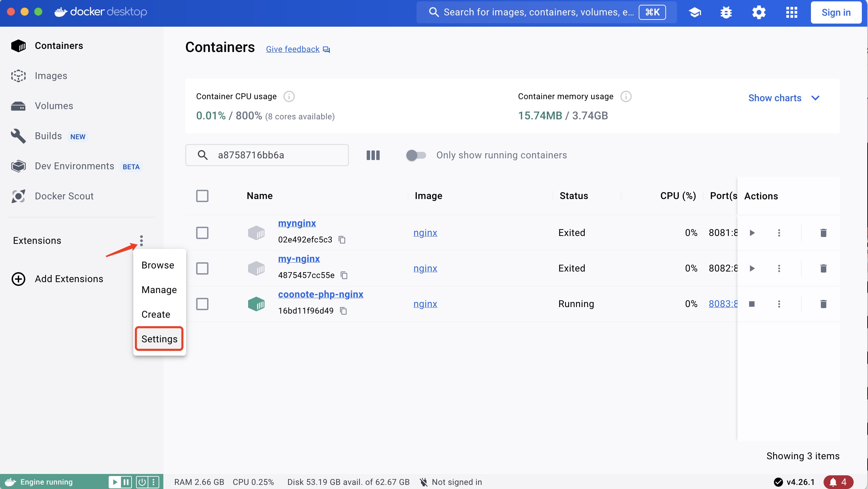Click the container search field
Viewport: 868px width, 489px height.
(x=267, y=155)
